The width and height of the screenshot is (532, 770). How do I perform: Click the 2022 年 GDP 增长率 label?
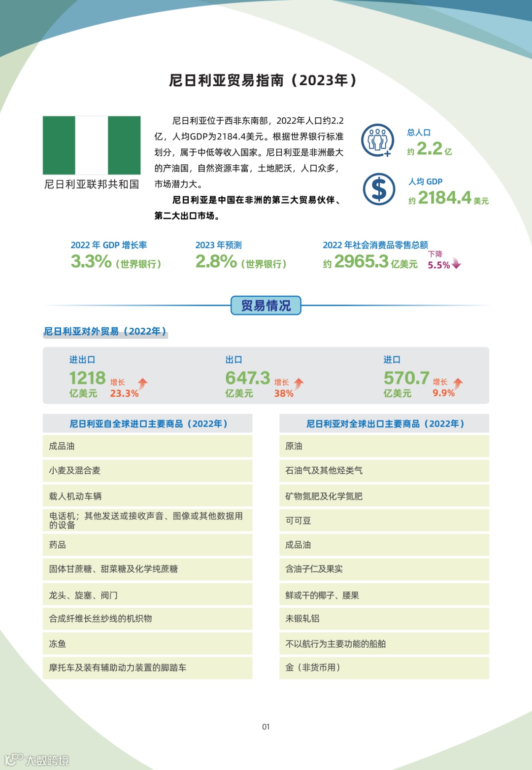(x=109, y=245)
